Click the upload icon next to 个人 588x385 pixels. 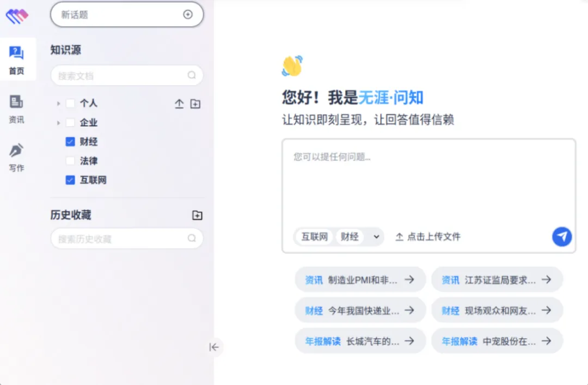[179, 103]
